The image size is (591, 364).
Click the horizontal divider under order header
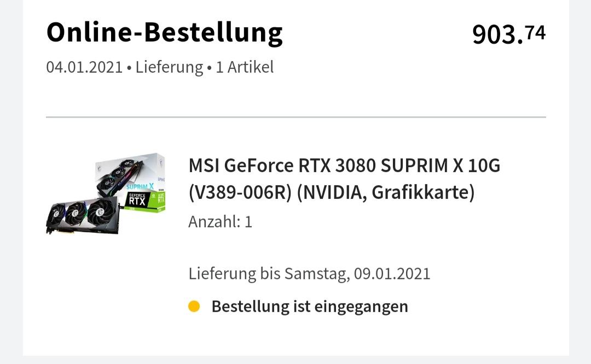coord(296,117)
